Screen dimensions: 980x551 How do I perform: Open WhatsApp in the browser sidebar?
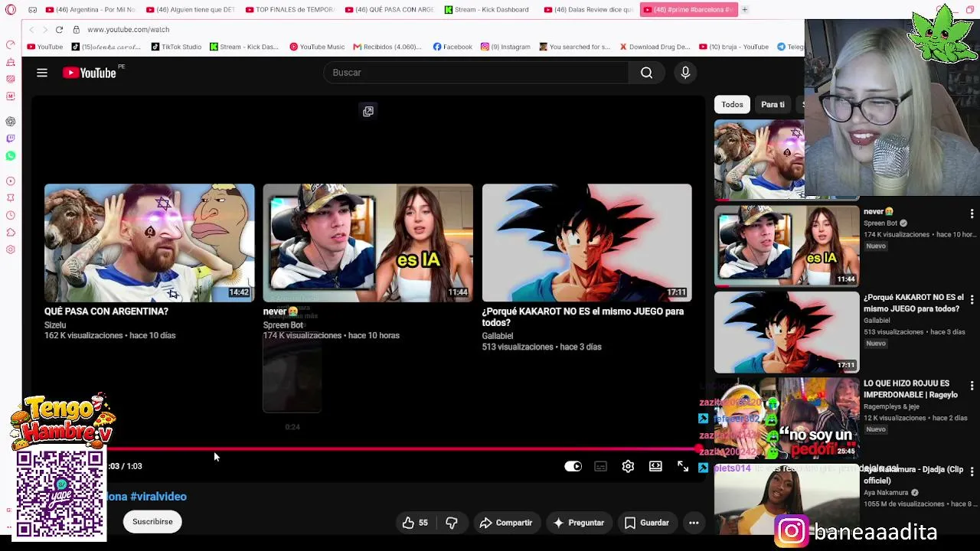pos(11,155)
